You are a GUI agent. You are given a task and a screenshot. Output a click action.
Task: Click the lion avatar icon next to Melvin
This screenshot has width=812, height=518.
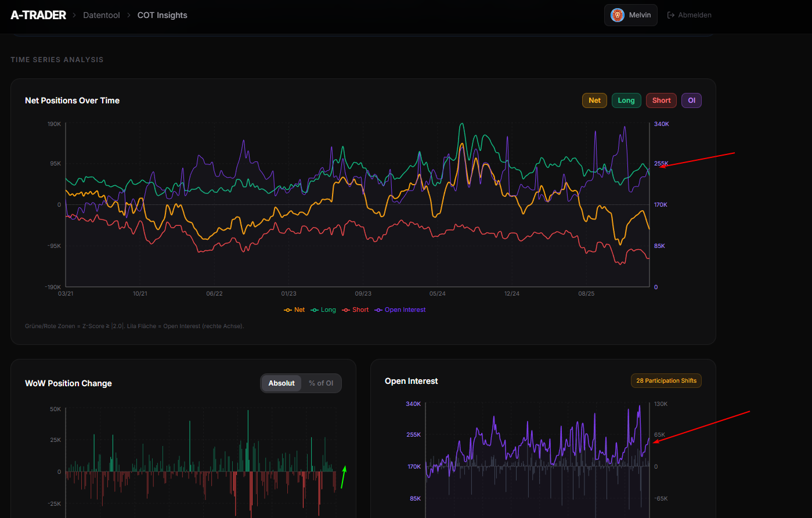pos(616,15)
